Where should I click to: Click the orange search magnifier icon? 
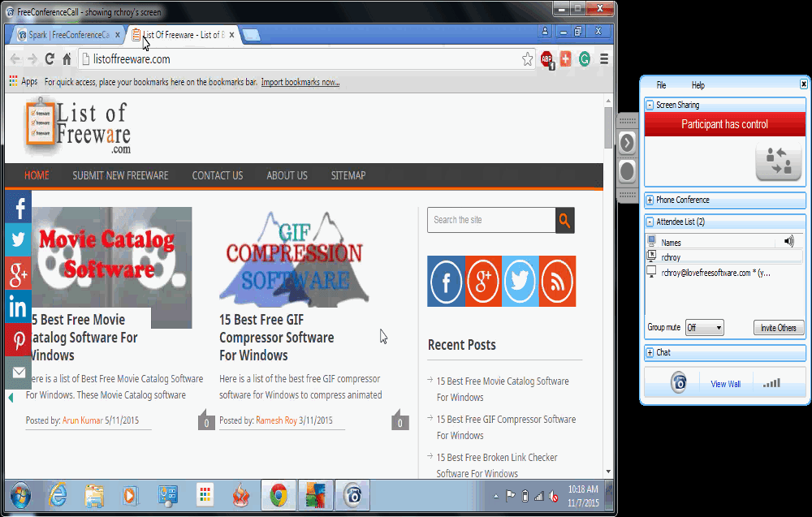564,220
